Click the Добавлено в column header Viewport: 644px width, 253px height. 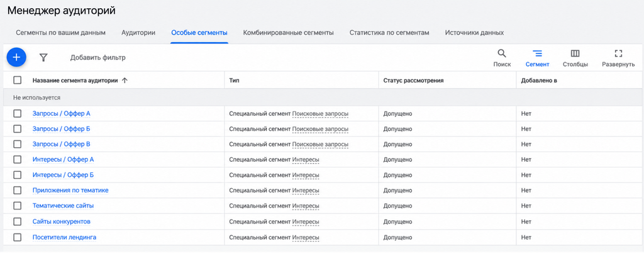pyautogui.click(x=539, y=81)
